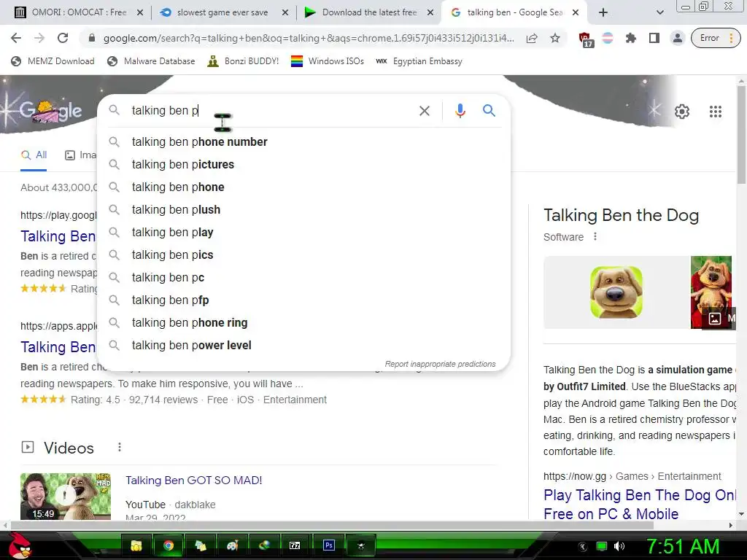
Task: Close the Download the latest free tab
Action: [x=430, y=12]
